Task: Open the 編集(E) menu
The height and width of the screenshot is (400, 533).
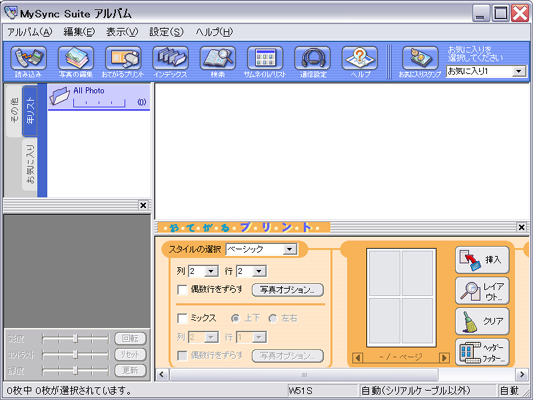Action: click(x=79, y=32)
